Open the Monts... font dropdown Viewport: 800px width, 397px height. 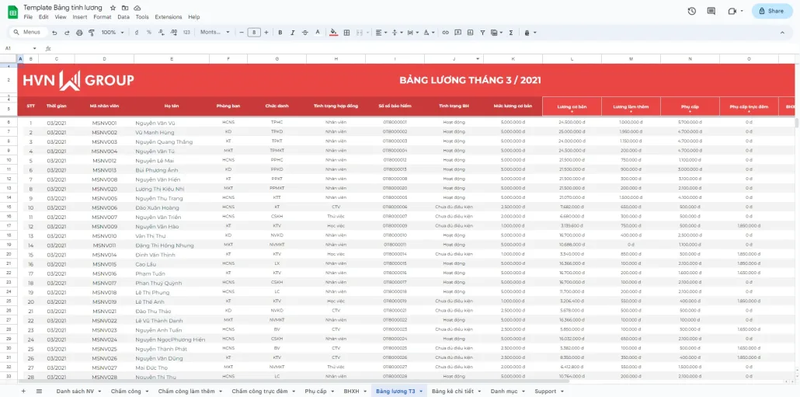pos(215,32)
